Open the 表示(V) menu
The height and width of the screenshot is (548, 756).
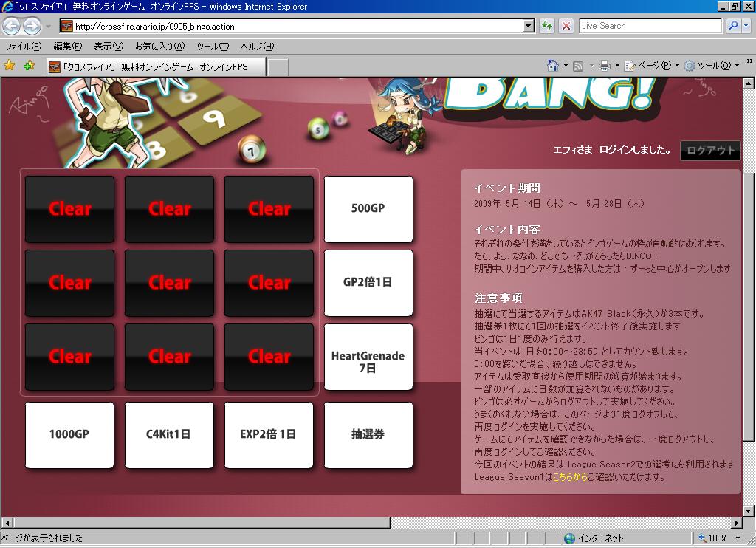point(109,47)
